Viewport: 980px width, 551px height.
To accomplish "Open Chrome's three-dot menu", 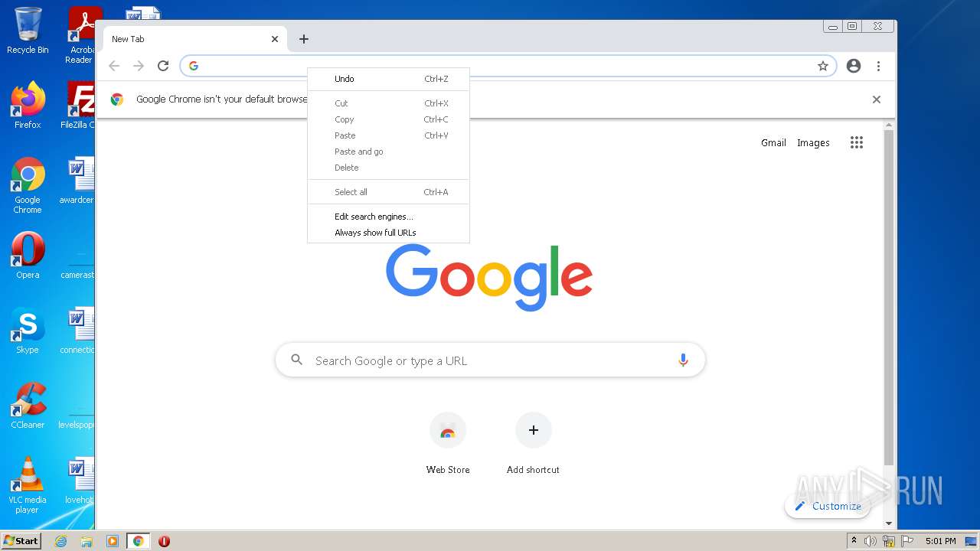I will pos(879,66).
